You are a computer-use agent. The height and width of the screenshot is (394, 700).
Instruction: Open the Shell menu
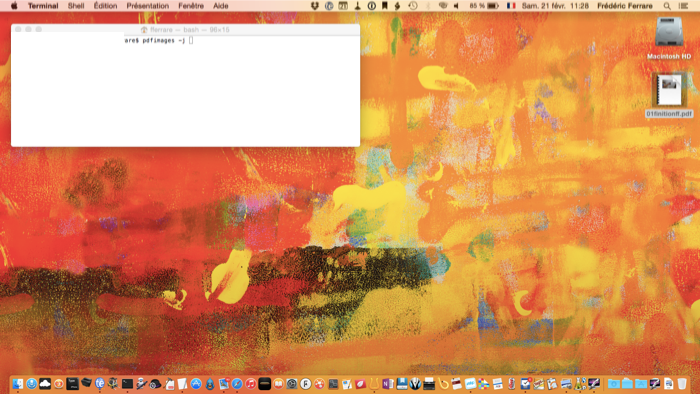[x=76, y=6]
